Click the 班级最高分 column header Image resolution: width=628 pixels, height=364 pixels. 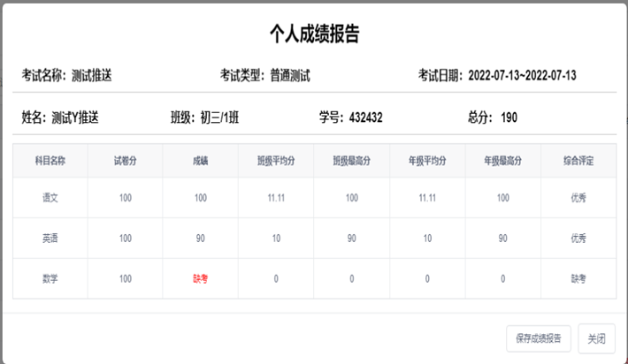351,161
